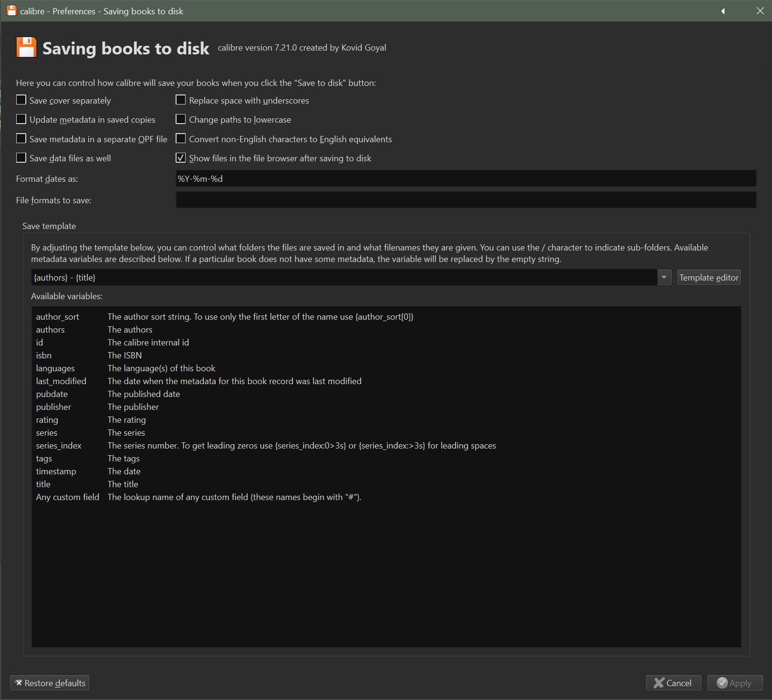Click the languages variable name

point(55,368)
